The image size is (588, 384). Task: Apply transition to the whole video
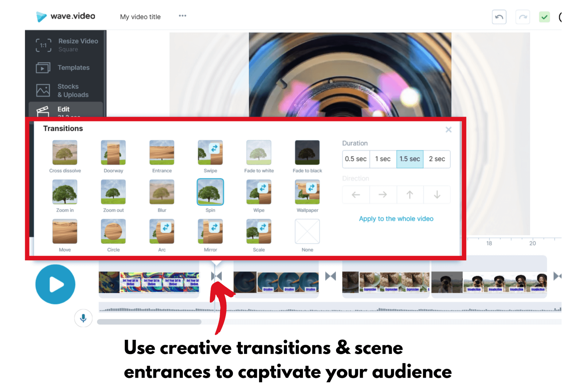pos(396,219)
